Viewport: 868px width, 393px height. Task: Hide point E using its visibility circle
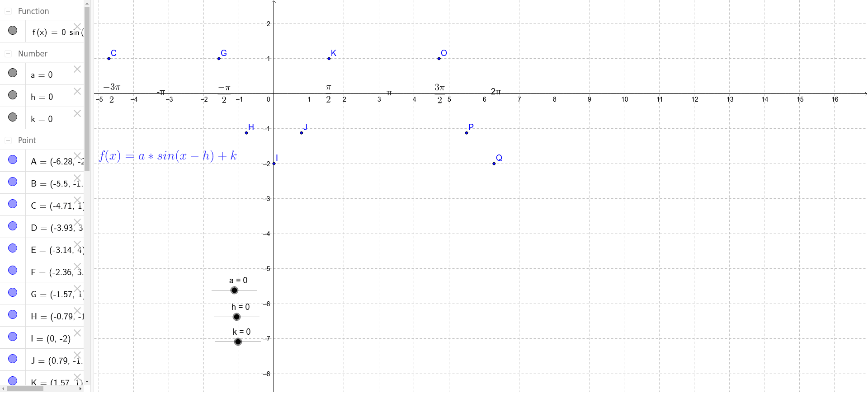(13, 248)
